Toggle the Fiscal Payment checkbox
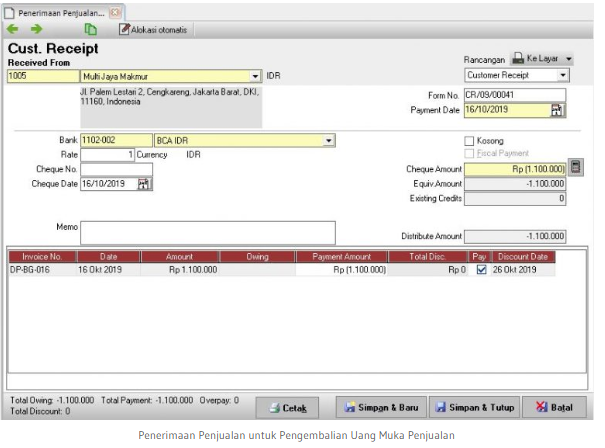This screenshot has width=605, height=448. (470, 153)
